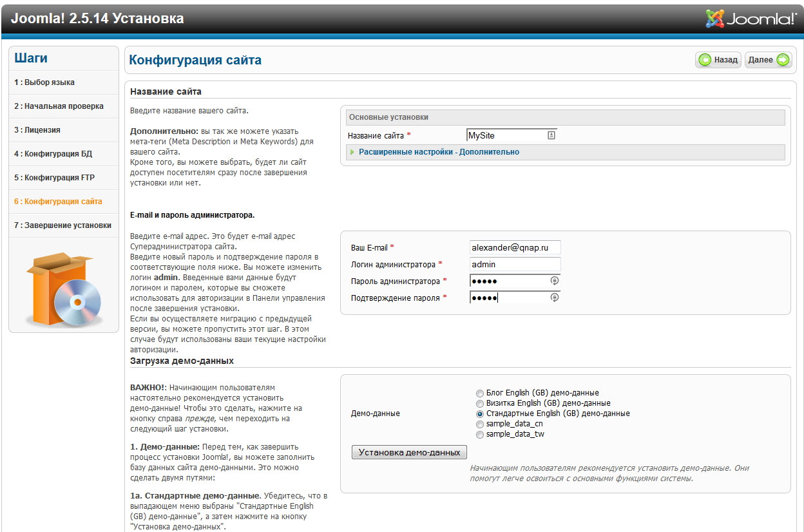Screen dimensions: 804x532
Task: Select Стандартные English (GB) демо-данные option
Action: pos(479,413)
